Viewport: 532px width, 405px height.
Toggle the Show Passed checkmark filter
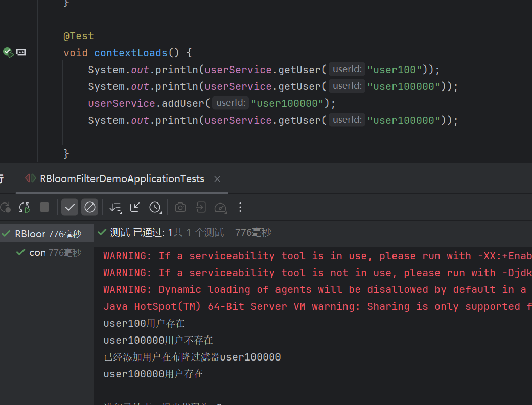coord(70,207)
